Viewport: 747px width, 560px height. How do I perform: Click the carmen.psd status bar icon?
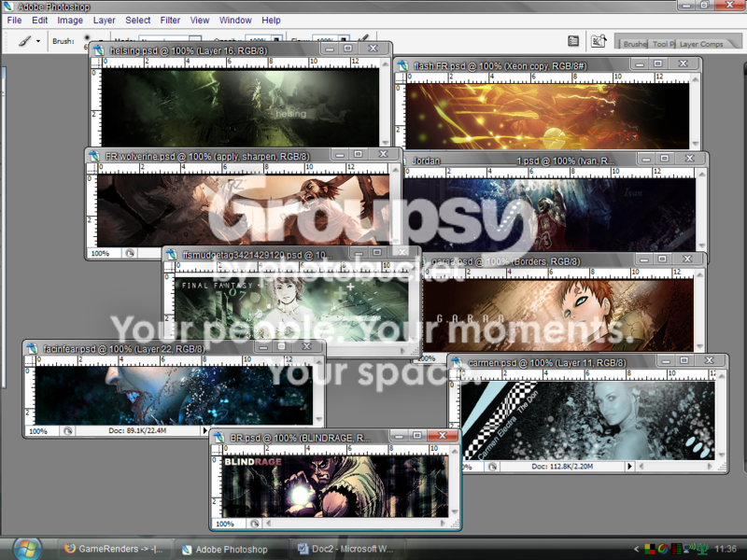(492, 467)
